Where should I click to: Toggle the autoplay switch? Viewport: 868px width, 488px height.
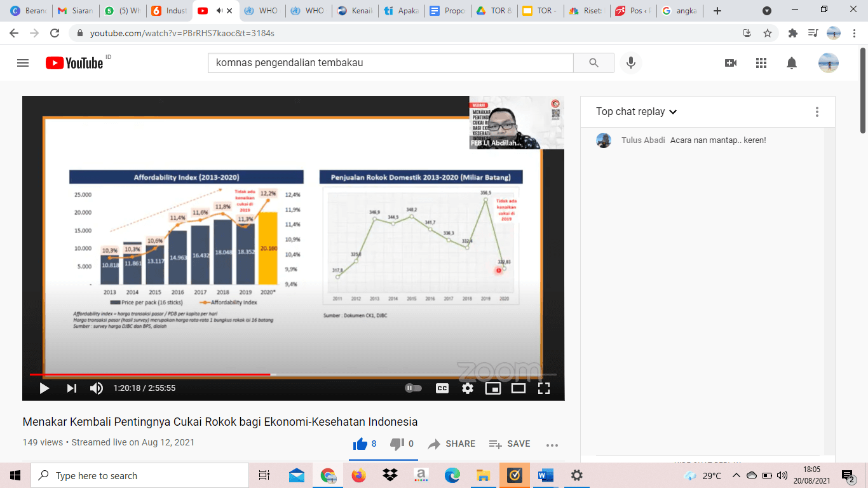[x=413, y=388]
